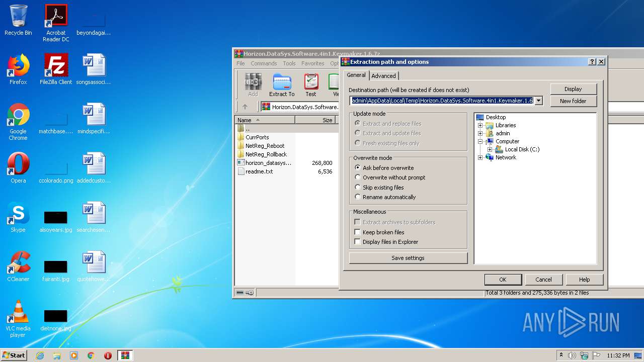Open Internet Explorer from the taskbar

(40, 355)
